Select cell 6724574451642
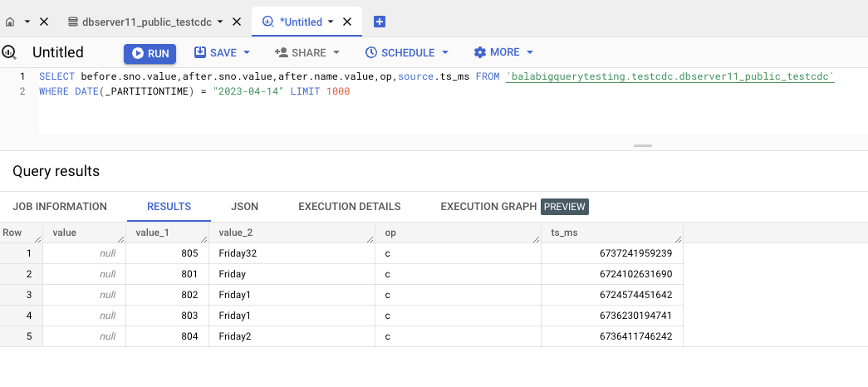The width and height of the screenshot is (868, 387). (612, 295)
